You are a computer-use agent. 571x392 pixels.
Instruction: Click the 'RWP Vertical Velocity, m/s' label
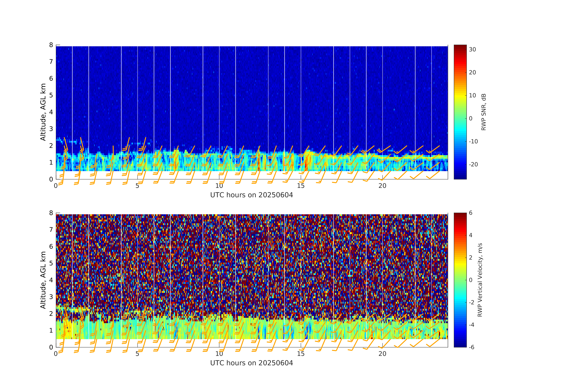click(x=480, y=280)
